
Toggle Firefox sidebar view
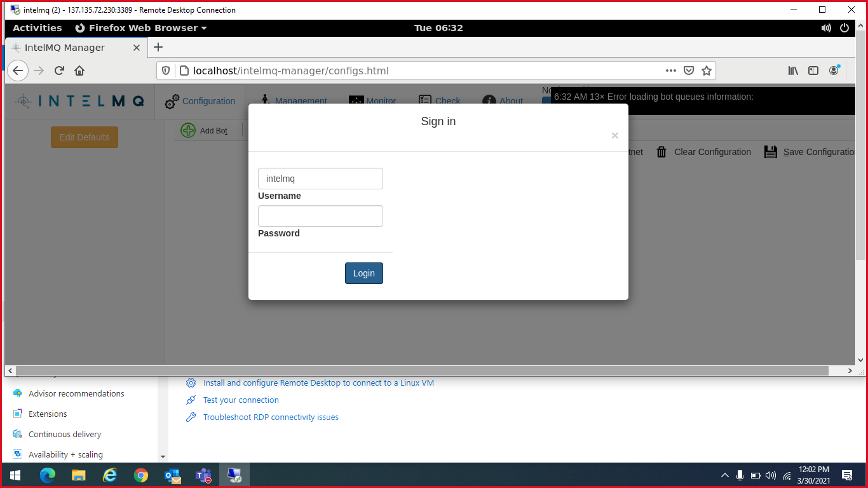[x=813, y=71]
